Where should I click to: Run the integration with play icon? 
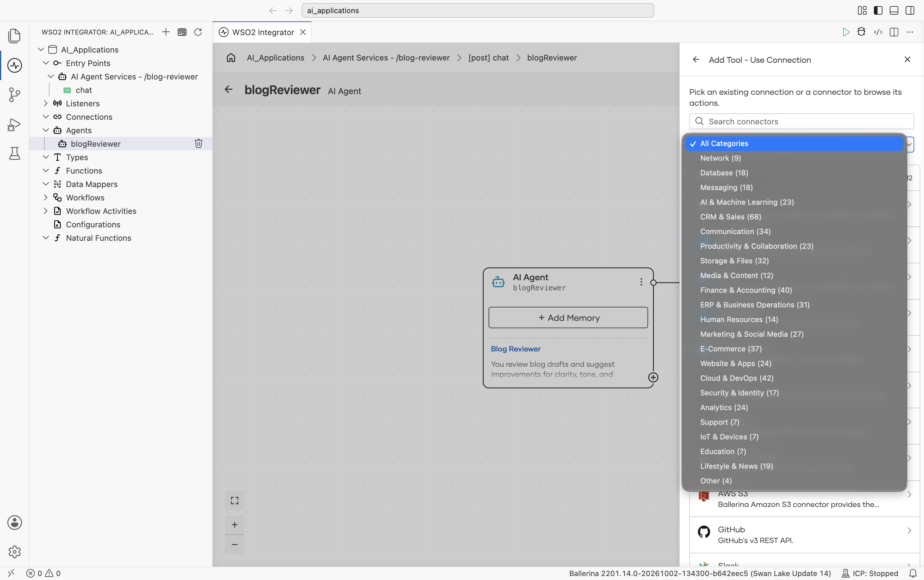[846, 32]
